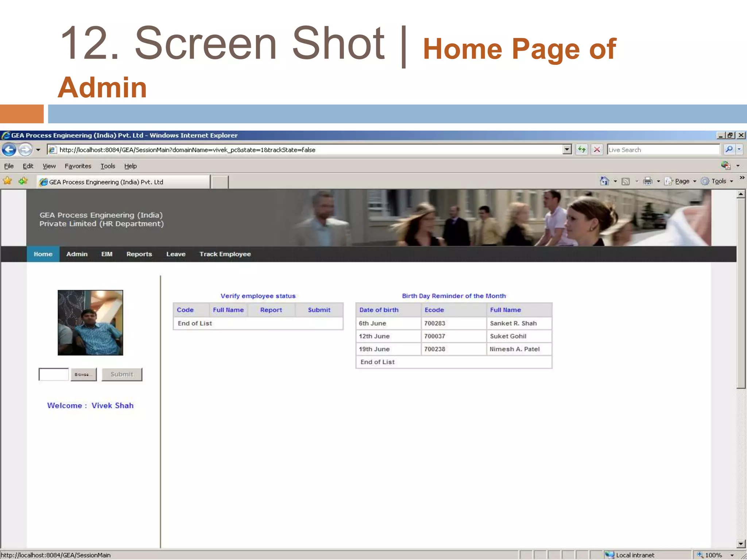The height and width of the screenshot is (560, 747).
Task: Open the View menu
Action: pos(49,166)
